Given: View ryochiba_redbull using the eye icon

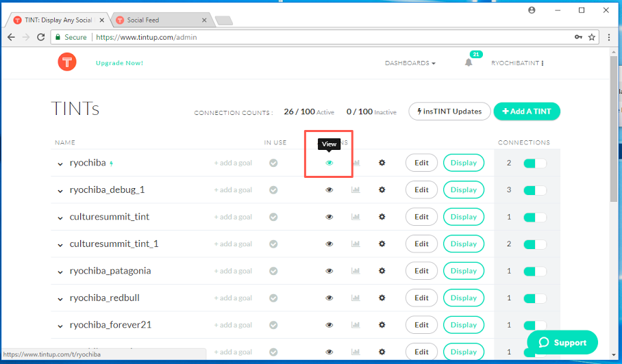Looking at the screenshot, I should [x=329, y=298].
